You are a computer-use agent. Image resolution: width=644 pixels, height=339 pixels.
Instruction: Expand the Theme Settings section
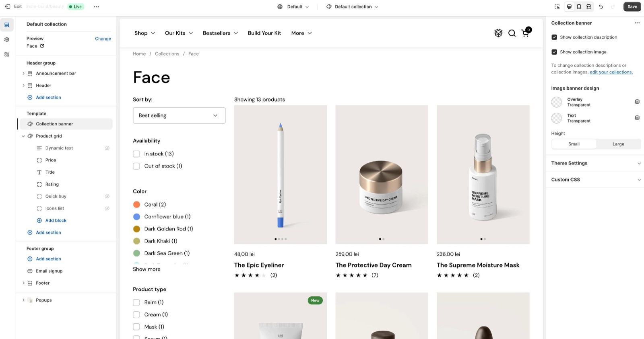596,163
